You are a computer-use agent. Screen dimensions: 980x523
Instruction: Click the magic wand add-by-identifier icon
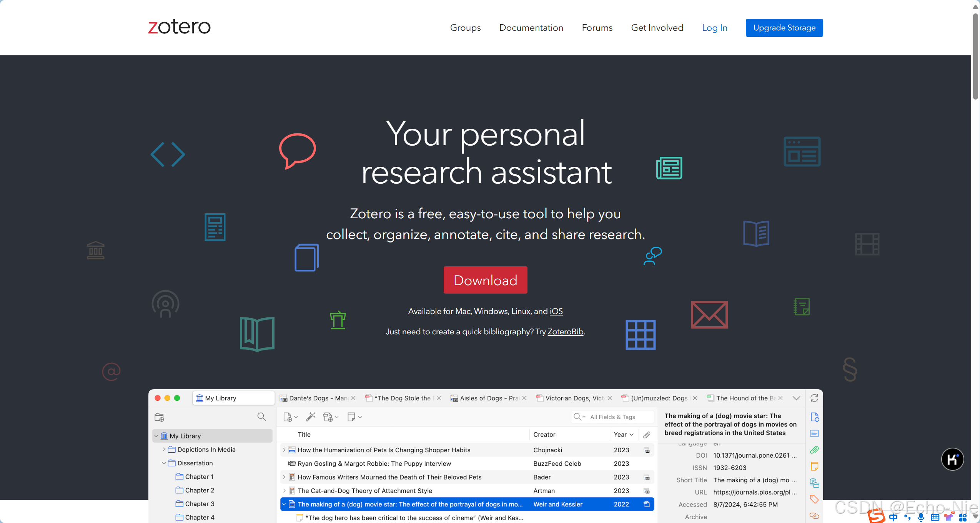click(310, 417)
